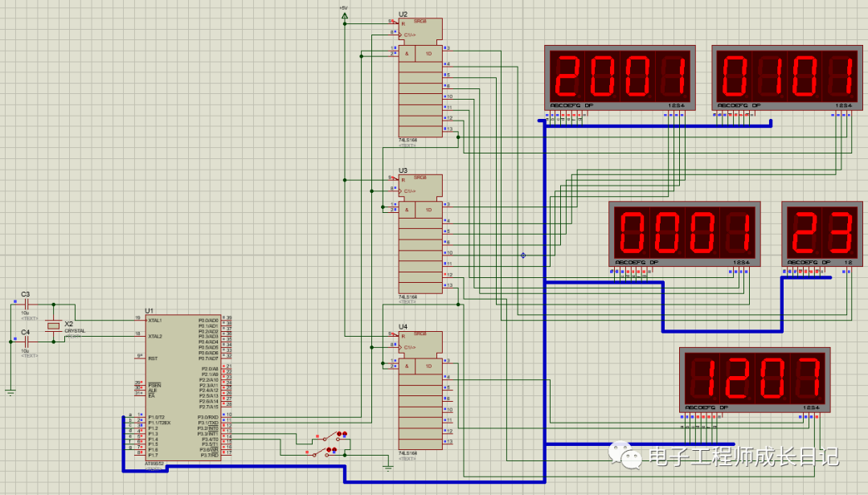The height and width of the screenshot is (495, 868).
Task: Click the P0.7/AD7 pin label on U1
Action: (x=208, y=358)
